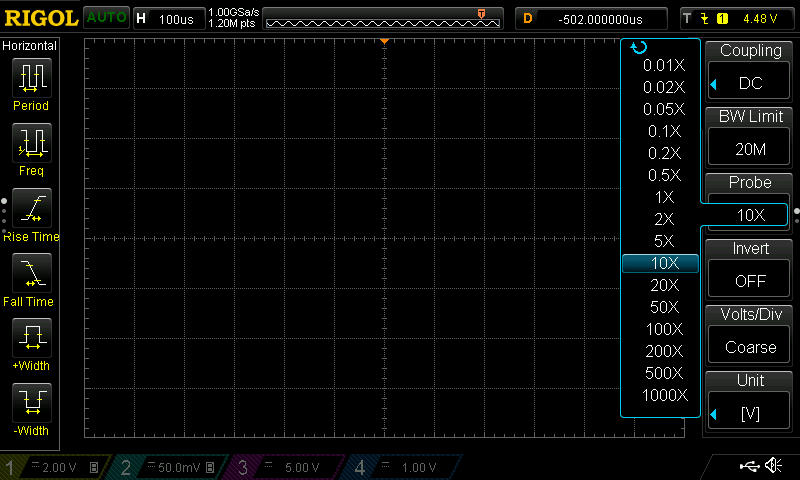Select 100X probe ratio from list
This screenshot has width=800, height=480.
[x=664, y=329]
